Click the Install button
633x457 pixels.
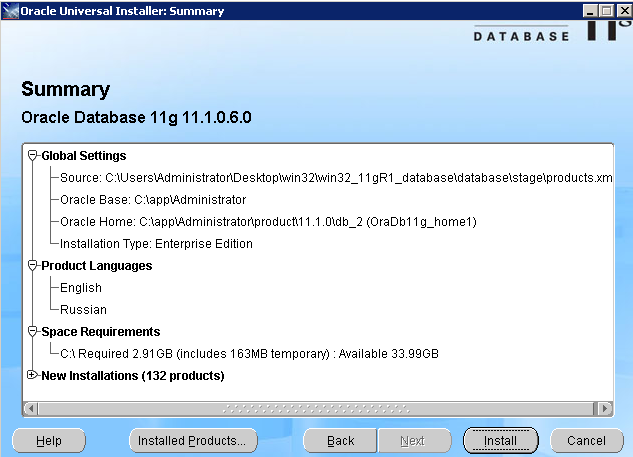[501, 440]
